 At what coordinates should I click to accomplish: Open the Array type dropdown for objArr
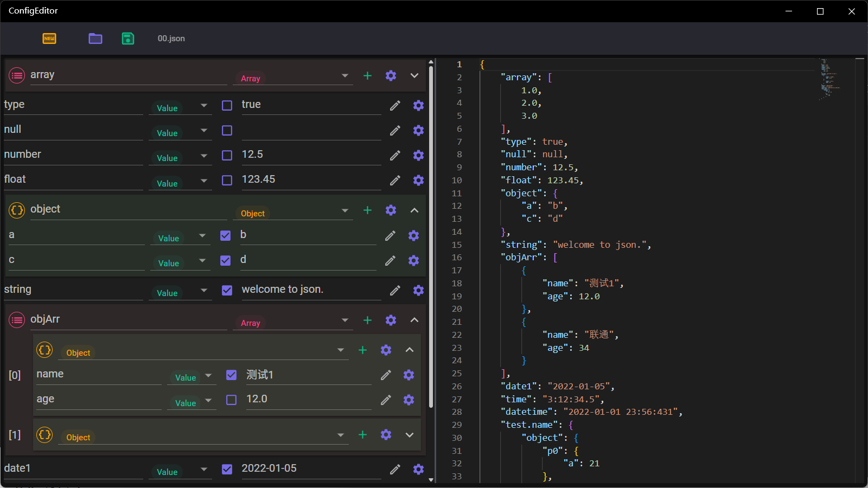345,320
